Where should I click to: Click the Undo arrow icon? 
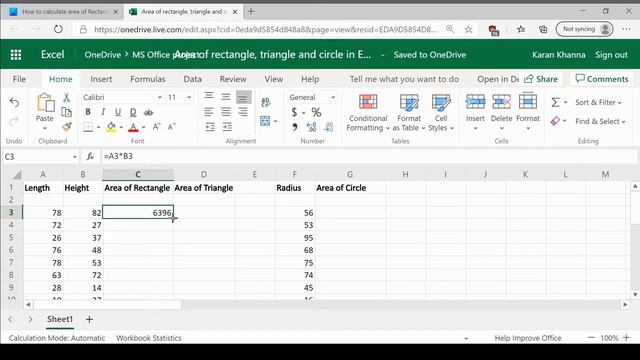[14, 102]
